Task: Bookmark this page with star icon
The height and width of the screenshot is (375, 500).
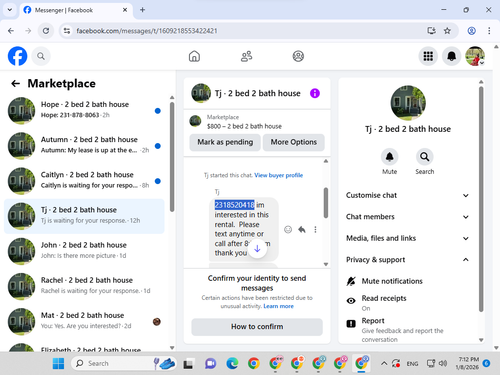Action: pyautogui.click(x=447, y=31)
